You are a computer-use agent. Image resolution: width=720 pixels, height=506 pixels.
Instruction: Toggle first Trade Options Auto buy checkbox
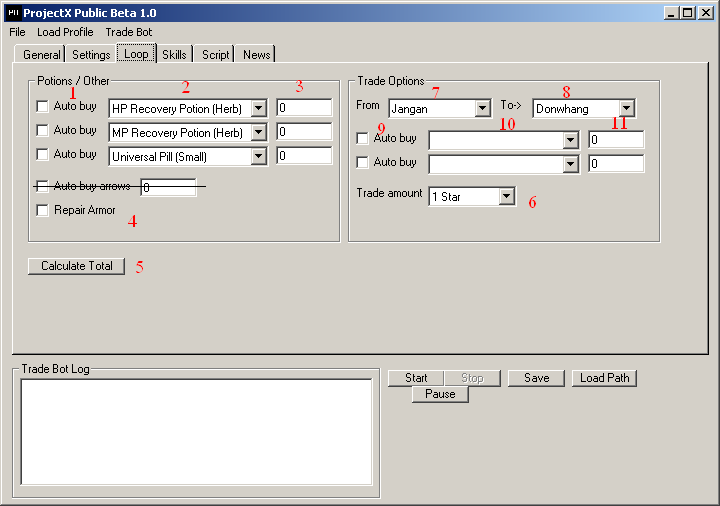pos(362,138)
